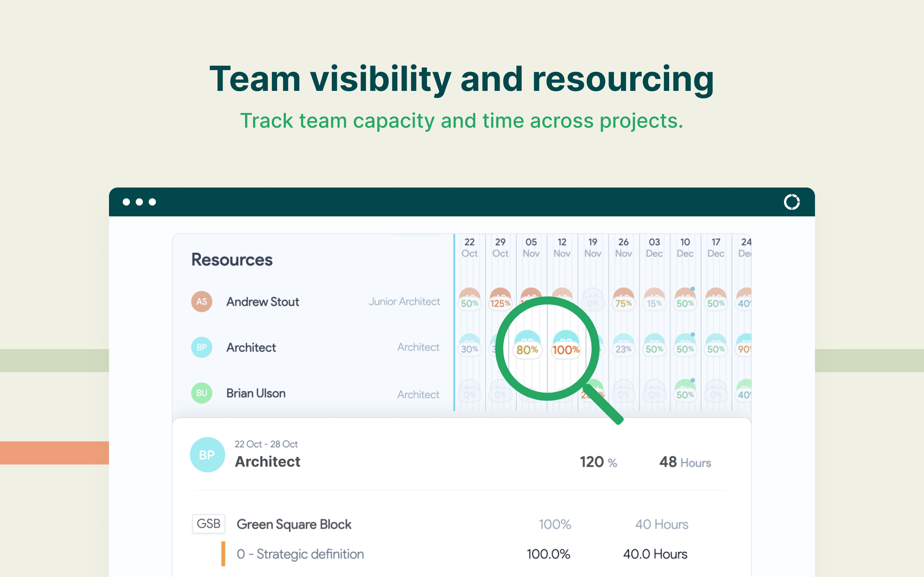Open the GSB project badge

tap(209, 524)
